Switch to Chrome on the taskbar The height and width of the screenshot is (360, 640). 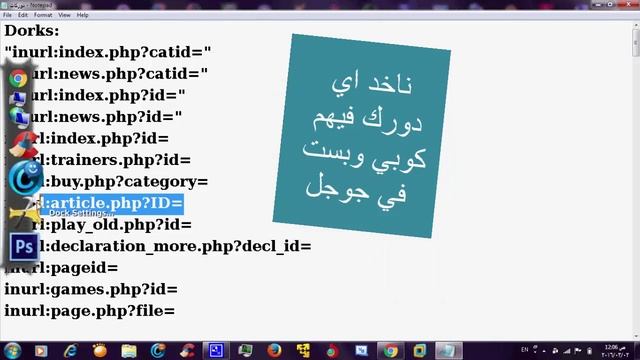[391, 351]
